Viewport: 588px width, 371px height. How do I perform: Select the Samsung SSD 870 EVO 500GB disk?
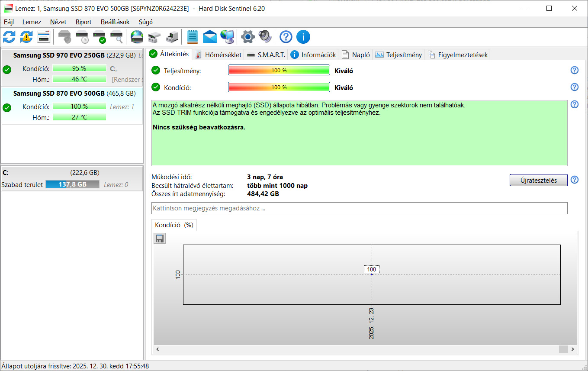click(x=72, y=105)
